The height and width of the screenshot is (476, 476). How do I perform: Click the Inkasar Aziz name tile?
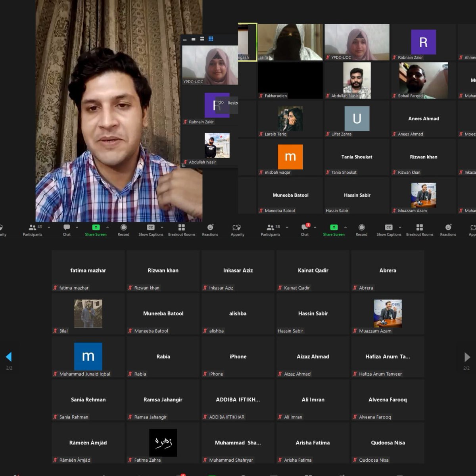[x=238, y=271]
